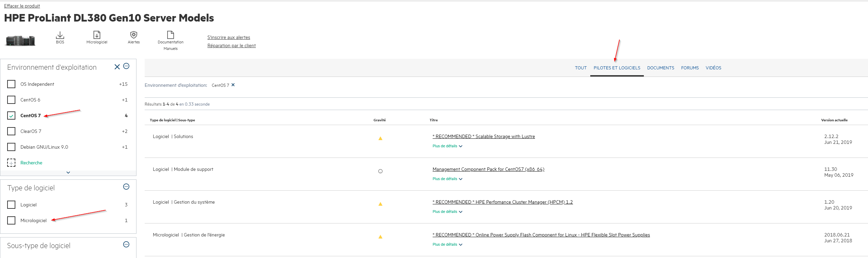The width and height of the screenshot is (868, 258).
Task: Click the server product thumbnail image
Action: coord(20,41)
